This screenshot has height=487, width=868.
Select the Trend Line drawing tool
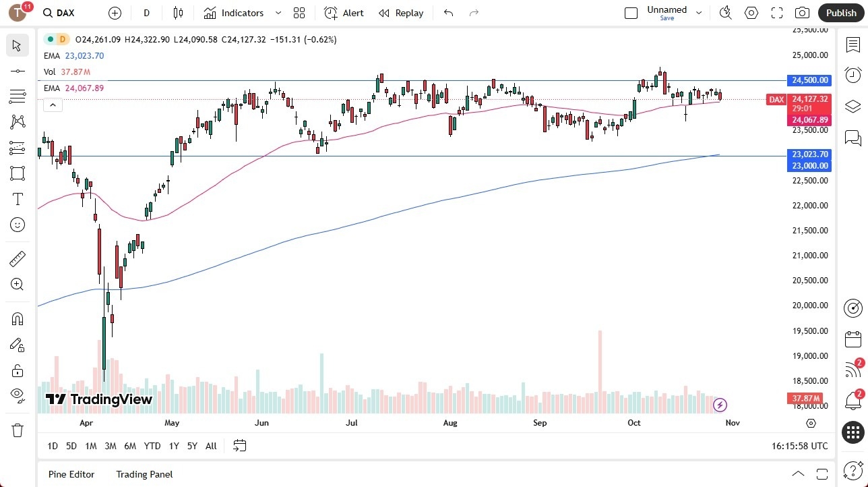(17, 71)
